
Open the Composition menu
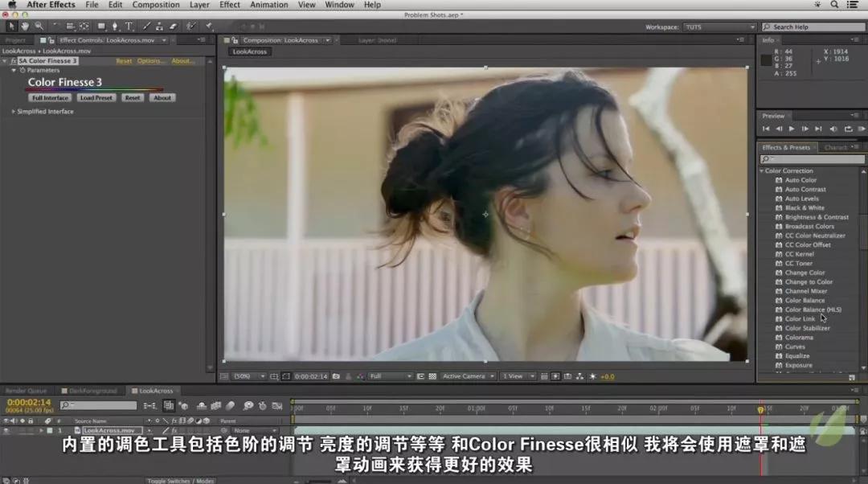(x=155, y=5)
